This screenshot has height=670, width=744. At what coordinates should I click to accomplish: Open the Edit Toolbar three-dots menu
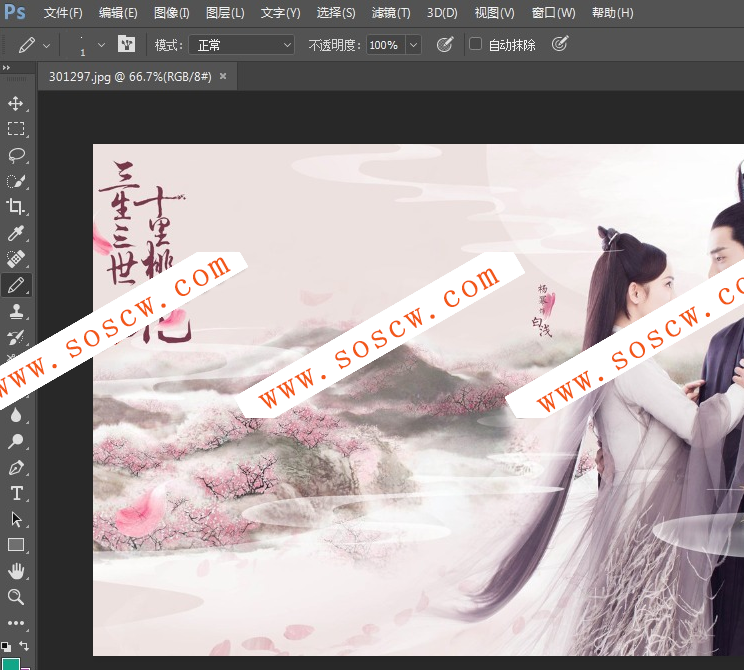[x=16, y=623]
